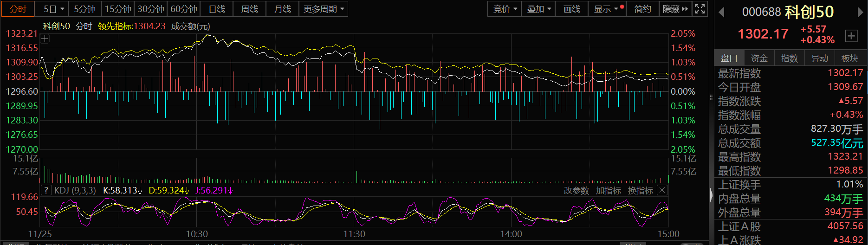868x245 pixels.
Task: Expand the 更多周期 dropdown
Action: 324,9
